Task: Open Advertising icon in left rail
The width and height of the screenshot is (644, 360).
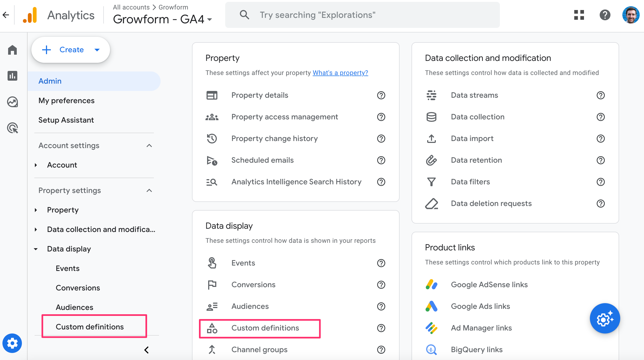Action: coord(12,128)
